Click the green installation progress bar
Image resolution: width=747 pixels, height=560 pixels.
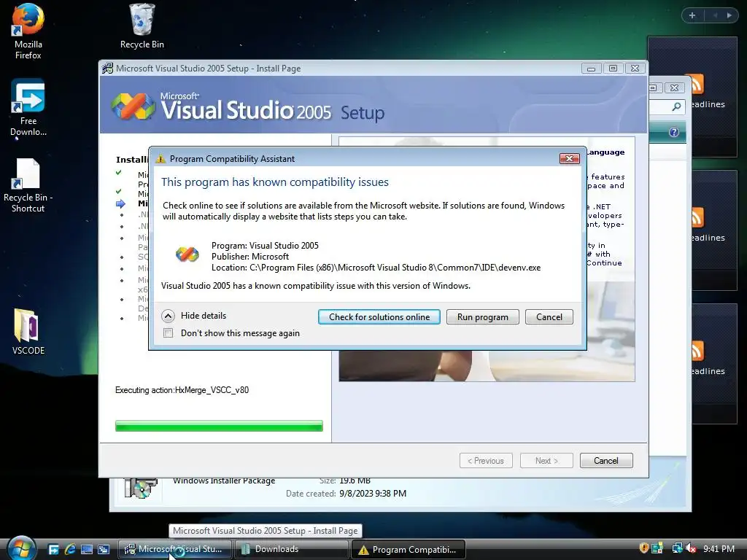(219, 426)
